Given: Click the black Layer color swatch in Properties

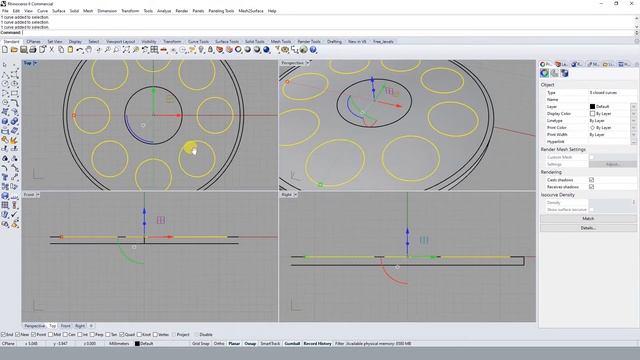Looking at the screenshot, I should click(x=592, y=107).
